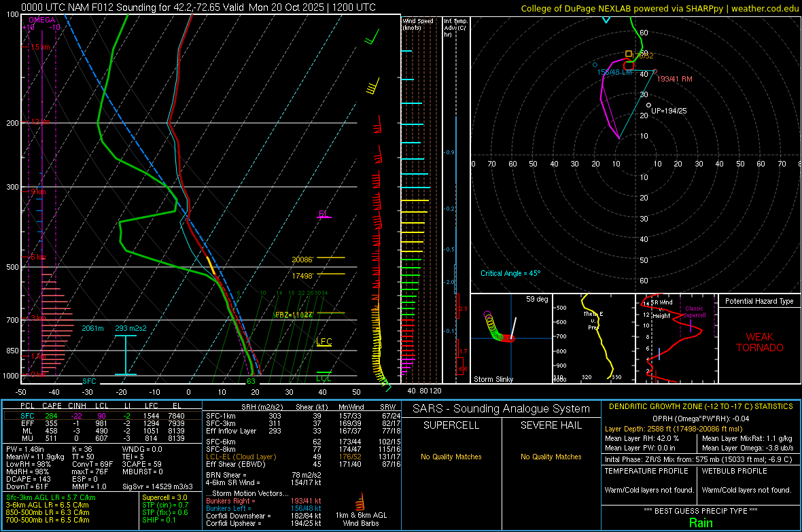Click the sounding title starting "0000 UTC NAM F012"

point(198,7)
